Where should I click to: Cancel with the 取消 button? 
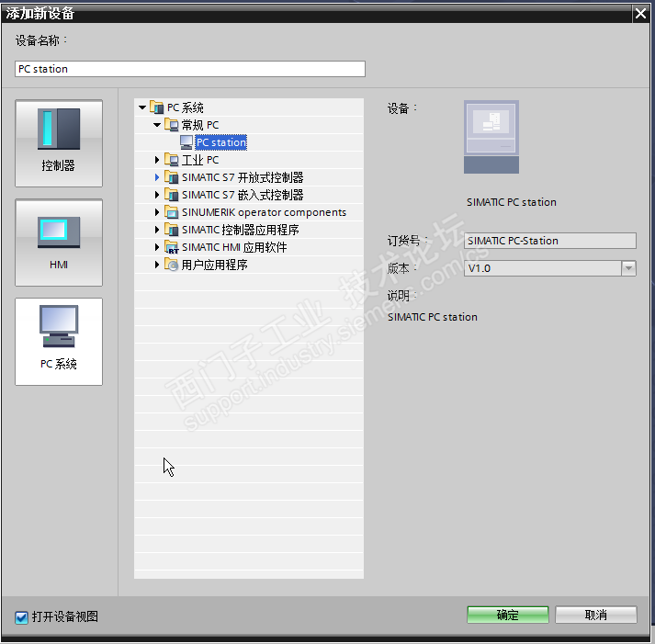595,615
